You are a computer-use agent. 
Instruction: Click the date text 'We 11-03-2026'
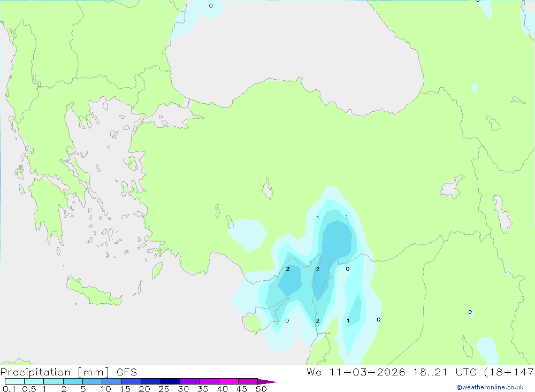point(356,372)
